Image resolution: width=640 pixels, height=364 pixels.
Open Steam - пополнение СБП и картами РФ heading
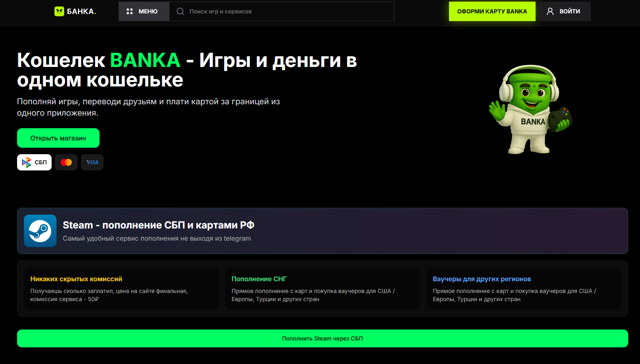(x=158, y=225)
